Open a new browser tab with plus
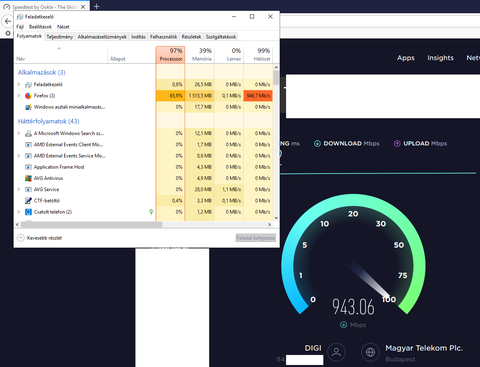Viewport: 480px width, 367px height. 96,6
